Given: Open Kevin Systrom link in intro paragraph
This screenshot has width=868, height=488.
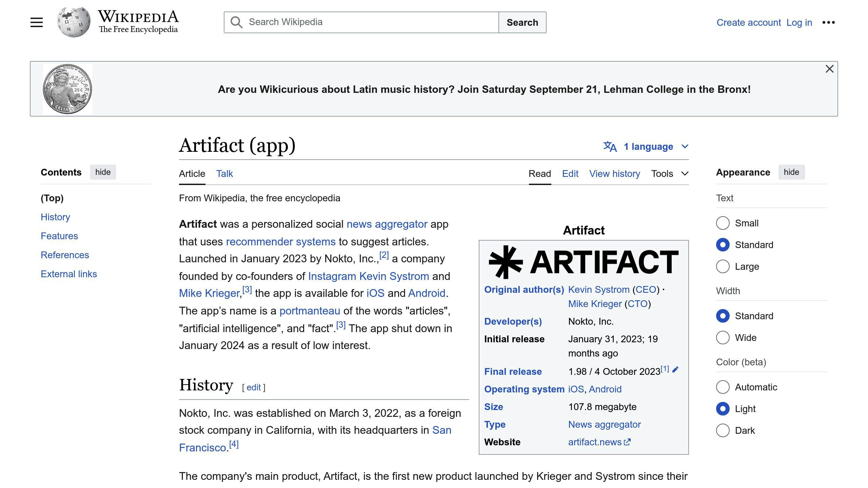Looking at the screenshot, I should point(394,276).
